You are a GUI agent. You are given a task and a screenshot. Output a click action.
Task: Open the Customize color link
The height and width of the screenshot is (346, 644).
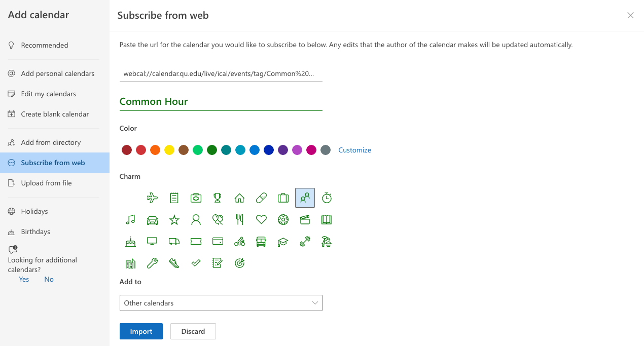click(x=354, y=150)
